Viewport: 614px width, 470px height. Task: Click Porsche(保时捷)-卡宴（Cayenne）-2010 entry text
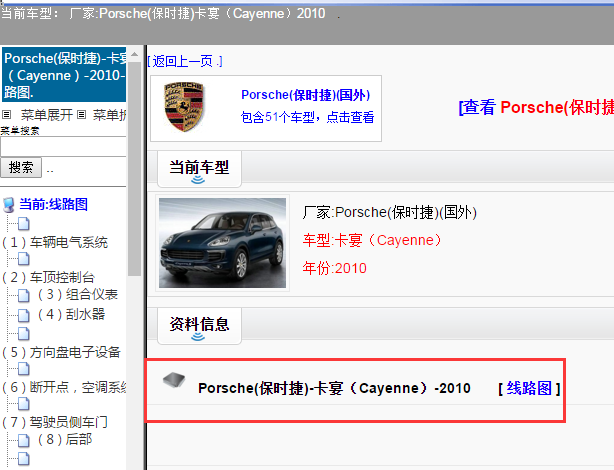point(334,388)
